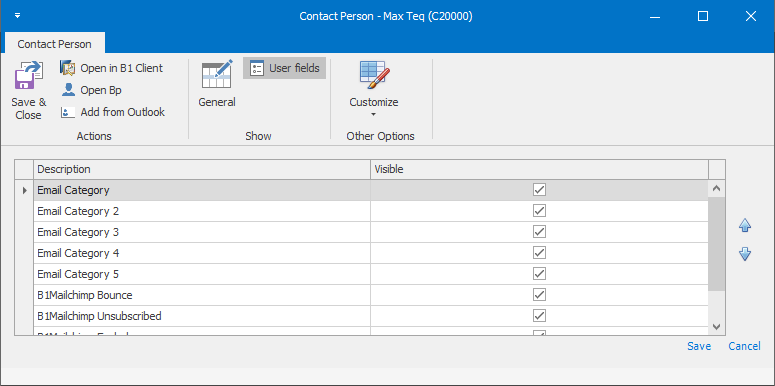Toggle Visible for B1Mailchimp Bounce
This screenshot has width=775, height=386.
(x=539, y=295)
